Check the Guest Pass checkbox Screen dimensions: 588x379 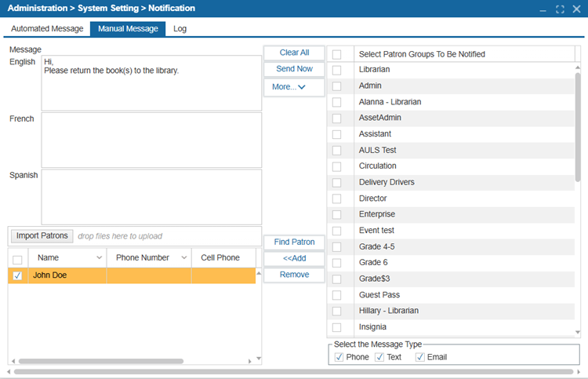click(x=337, y=295)
